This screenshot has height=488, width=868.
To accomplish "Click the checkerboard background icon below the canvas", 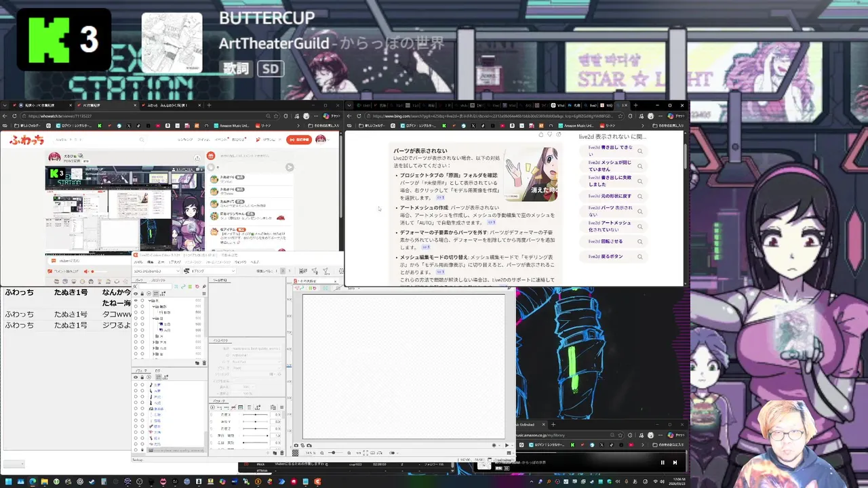I will coord(296,453).
